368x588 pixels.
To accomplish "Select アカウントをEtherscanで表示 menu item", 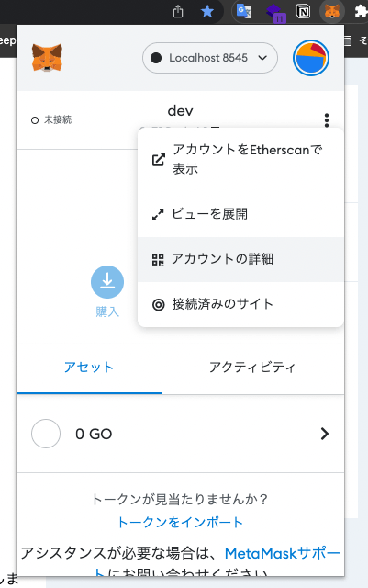I will [x=240, y=159].
